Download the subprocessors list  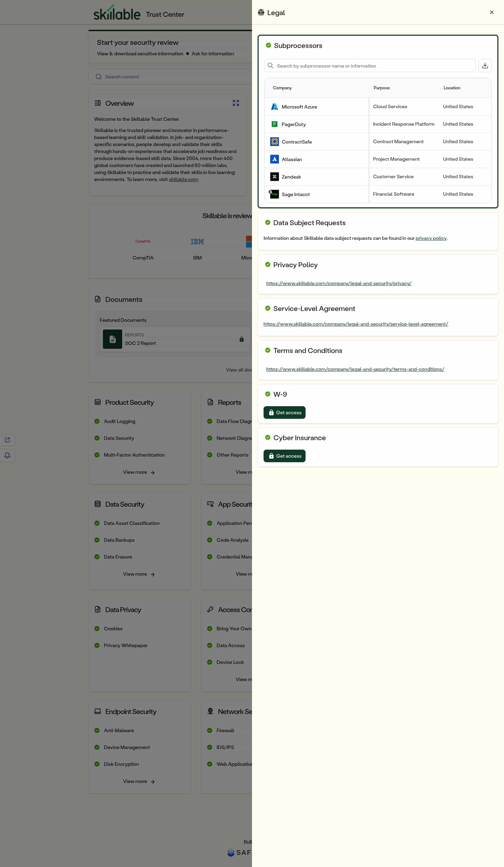pos(485,65)
